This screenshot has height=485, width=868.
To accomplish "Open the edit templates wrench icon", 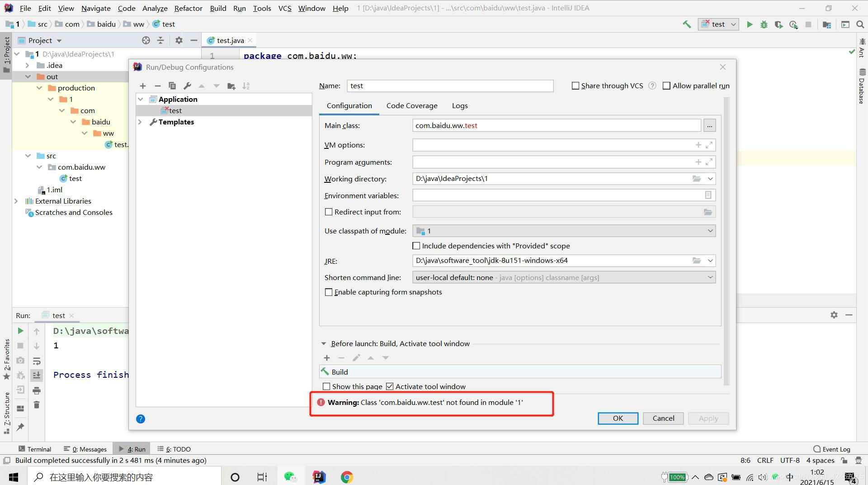I will click(187, 86).
